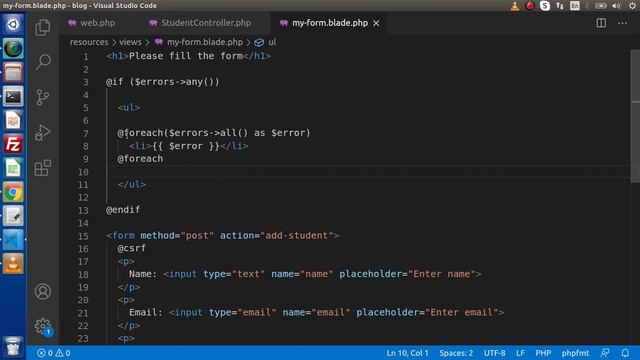This screenshot has width=640, height=360.
Task: Open the errors and warnings status item
Action: pyautogui.click(x=53, y=353)
